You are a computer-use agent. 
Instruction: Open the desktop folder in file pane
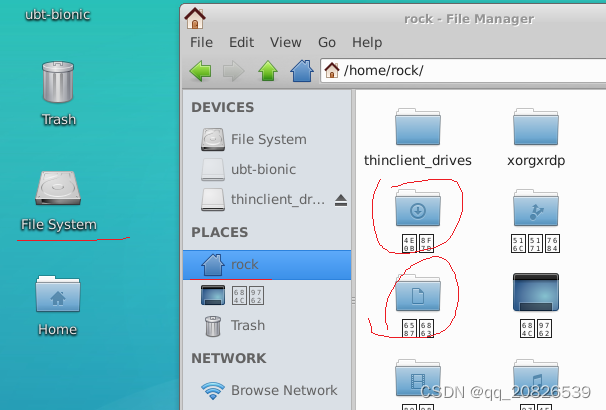point(536,305)
